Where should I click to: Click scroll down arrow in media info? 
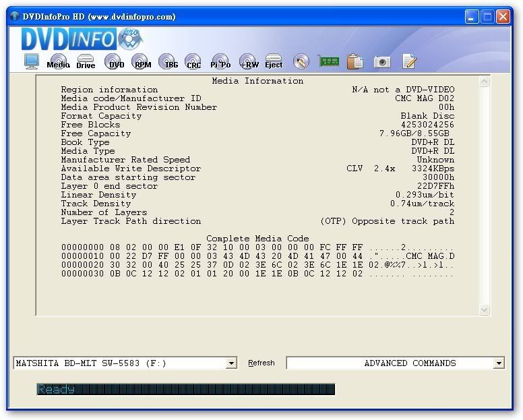[x=485, y=310]
